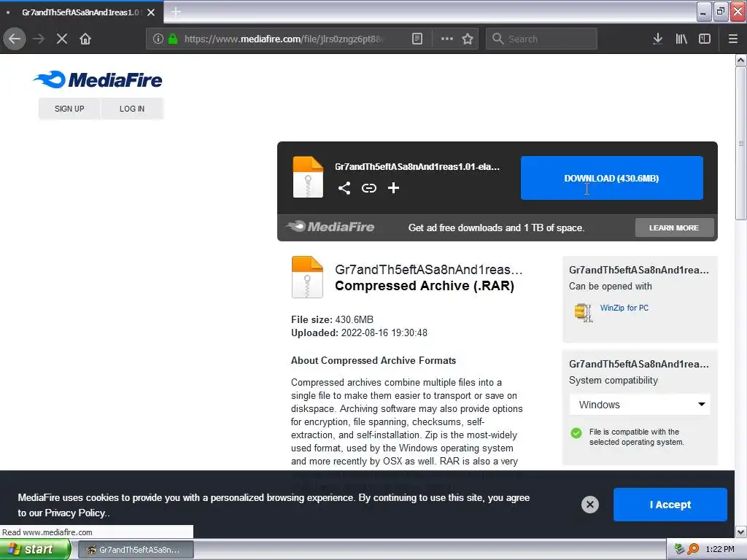Go back with the browser back arrow

15,39
